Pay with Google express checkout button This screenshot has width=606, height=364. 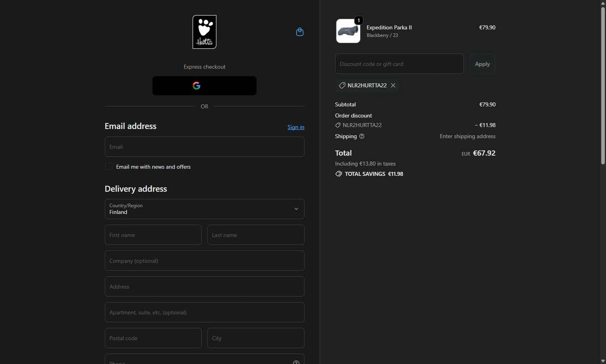tap(205, 86)
